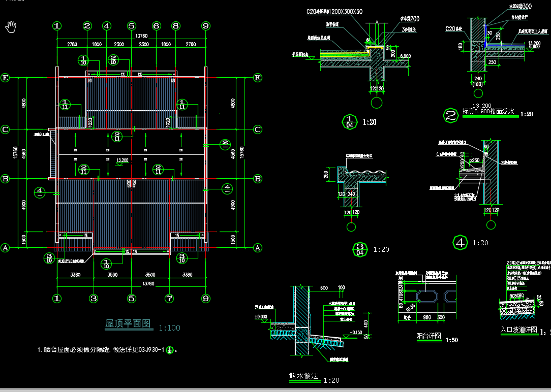Select the 6.900 elevation in detail 1/04
This screenshot has width=551, height=392.
(405, 56)
